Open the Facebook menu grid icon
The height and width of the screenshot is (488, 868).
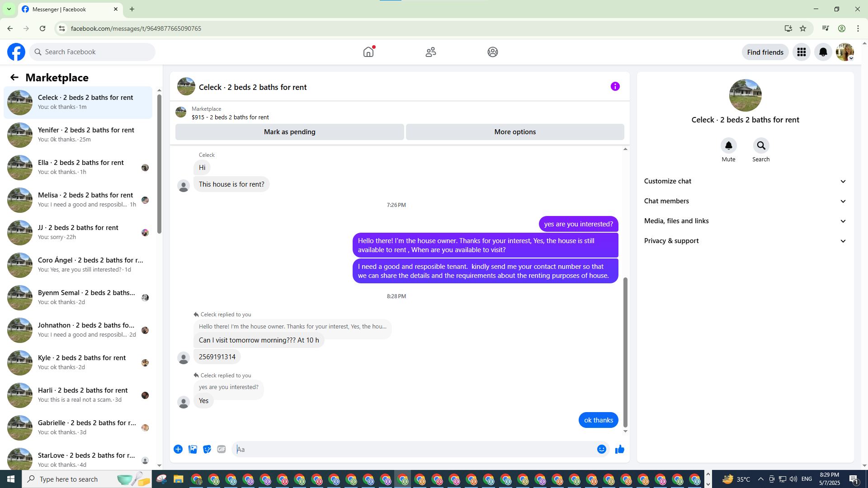tap(801, 52)
